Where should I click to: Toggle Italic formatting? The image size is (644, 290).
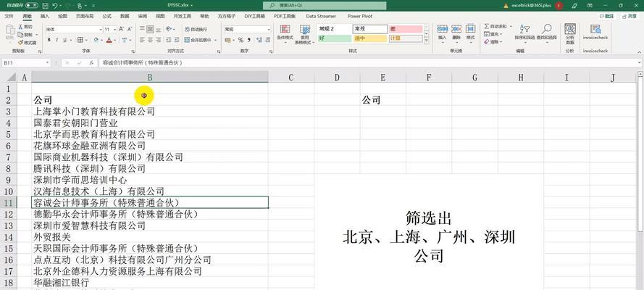[57, 41]
